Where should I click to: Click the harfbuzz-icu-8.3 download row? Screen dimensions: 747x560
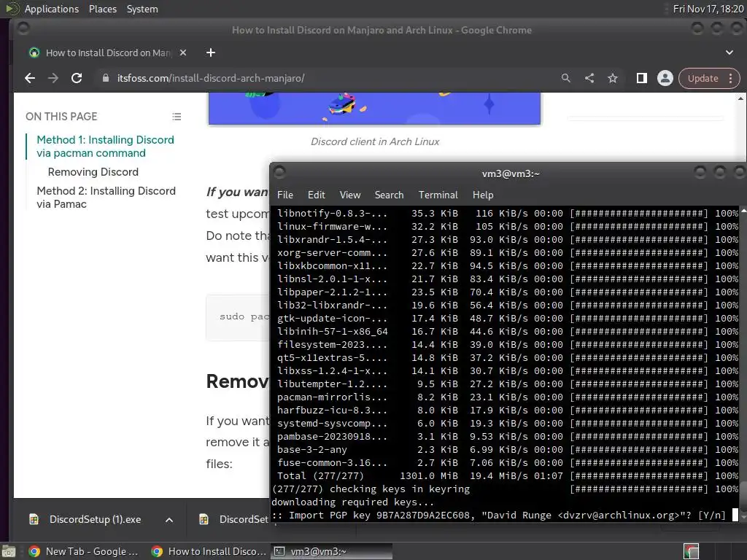pos(507,410)
